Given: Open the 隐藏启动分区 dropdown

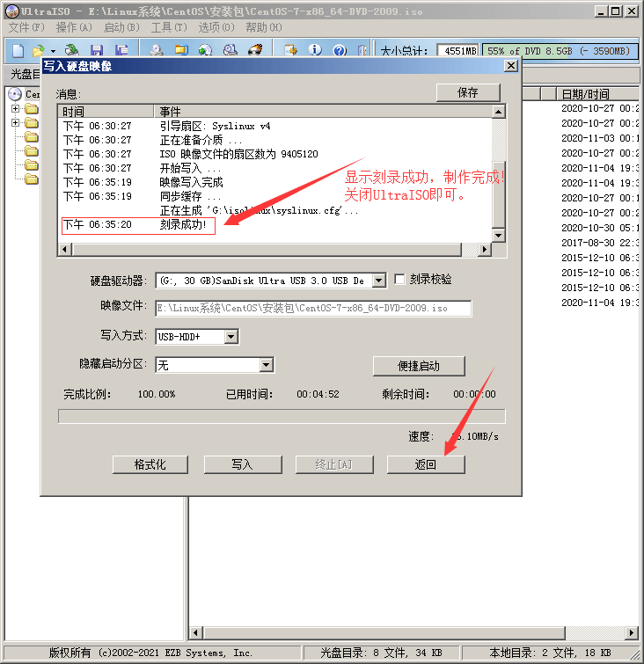Looking at the screenshot, I should pyautogui.click(x=266, y=365).
